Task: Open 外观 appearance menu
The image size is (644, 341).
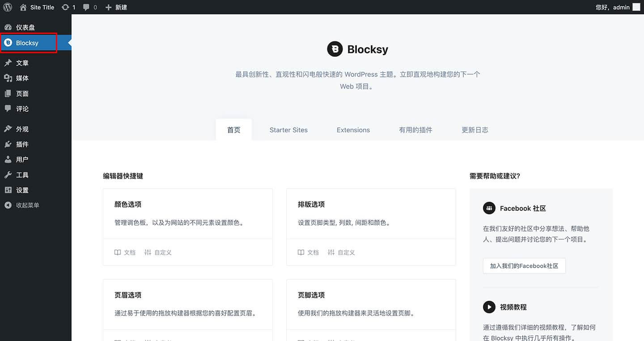Action: 36,129
